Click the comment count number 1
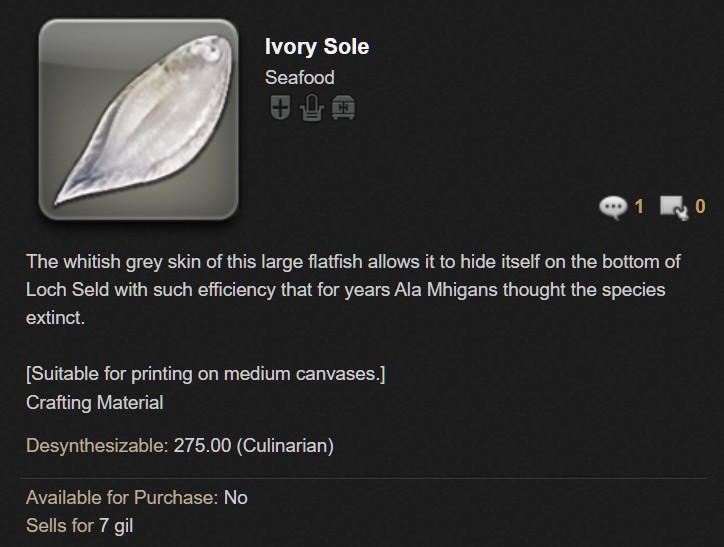The image size is (724, 547). point(639,207)
